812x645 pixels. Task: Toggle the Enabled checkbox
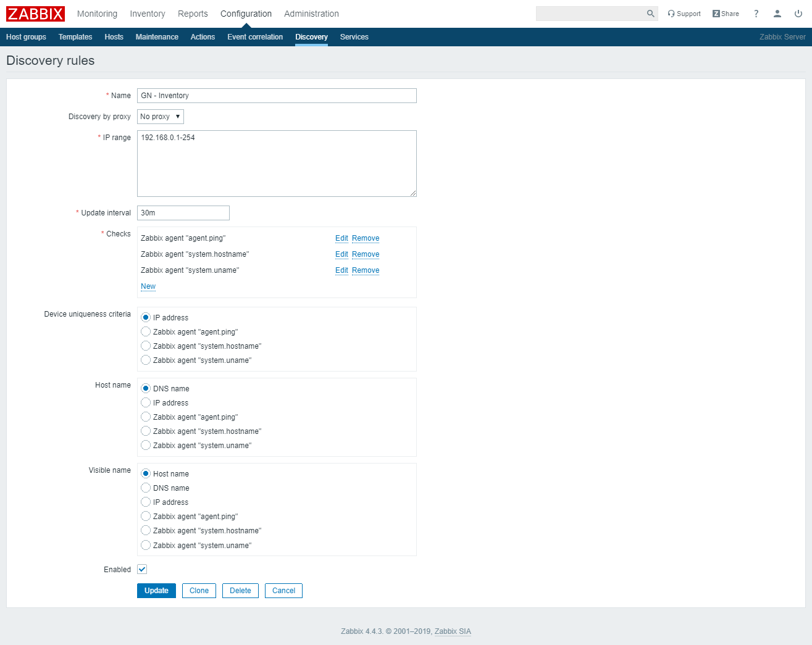click(142, 569)
